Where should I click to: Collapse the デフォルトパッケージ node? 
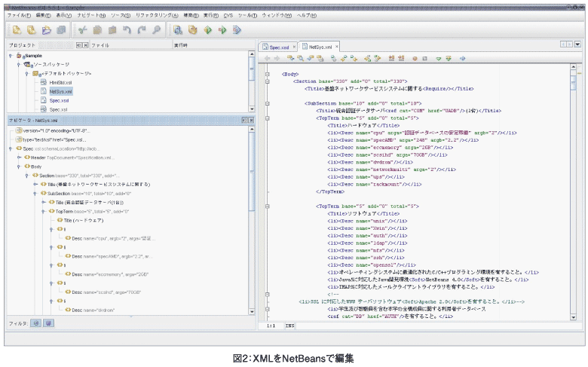pyautogui.click(x=26, y=73)
